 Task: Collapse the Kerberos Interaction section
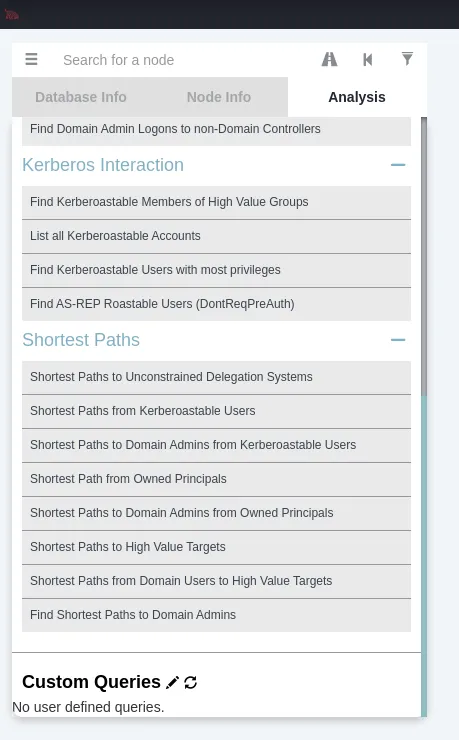pyautogui.click(x=398, y=165)
